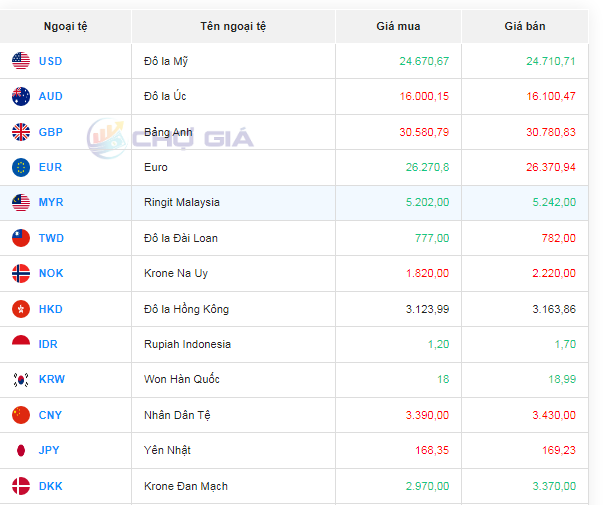Open the CNY currency link
Image resolution: width=609 pixels, height=505 pixels.
[50, 415]
